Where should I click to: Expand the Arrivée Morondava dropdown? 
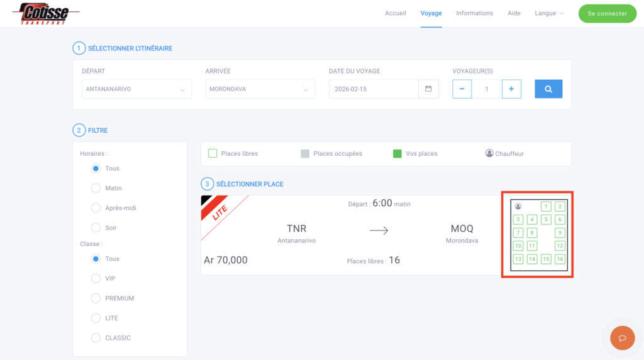[x=260, y=89]
